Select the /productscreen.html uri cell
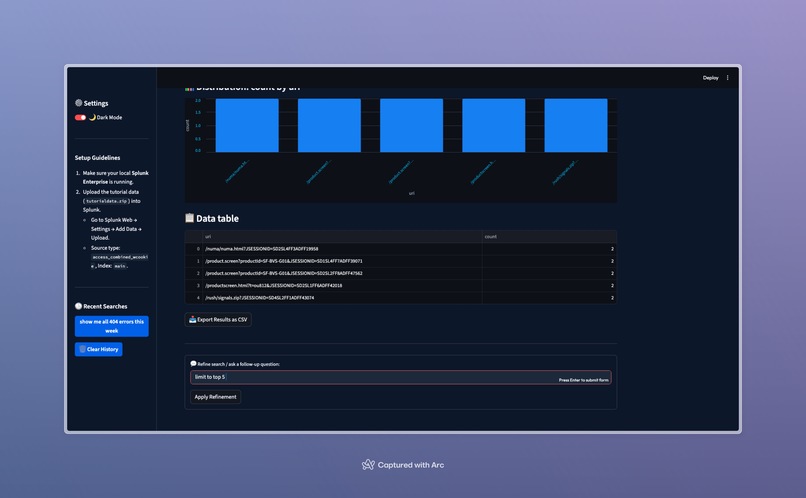806x498 pixels. pyautogui.click(x=342, y=285)
